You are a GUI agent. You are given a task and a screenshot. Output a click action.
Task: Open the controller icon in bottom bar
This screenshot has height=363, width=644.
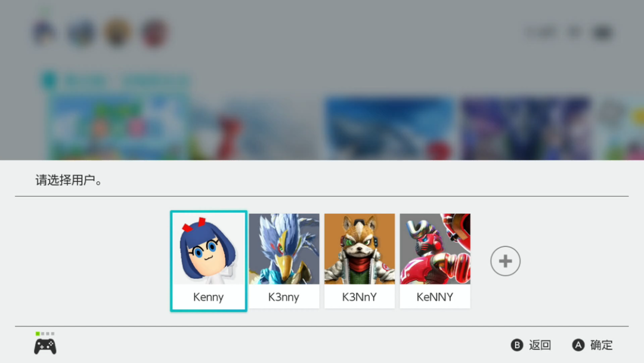45,346
